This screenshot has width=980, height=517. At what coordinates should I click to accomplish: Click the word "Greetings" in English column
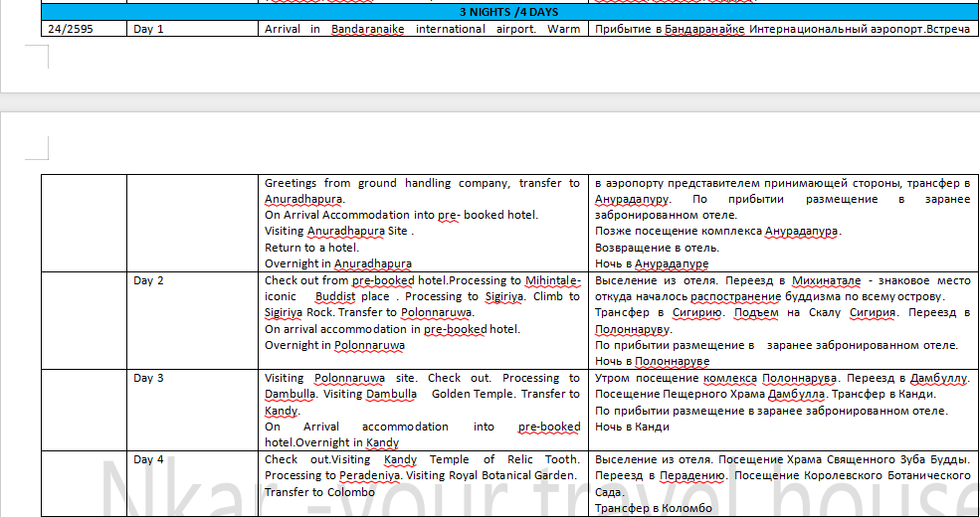(294, 183)
